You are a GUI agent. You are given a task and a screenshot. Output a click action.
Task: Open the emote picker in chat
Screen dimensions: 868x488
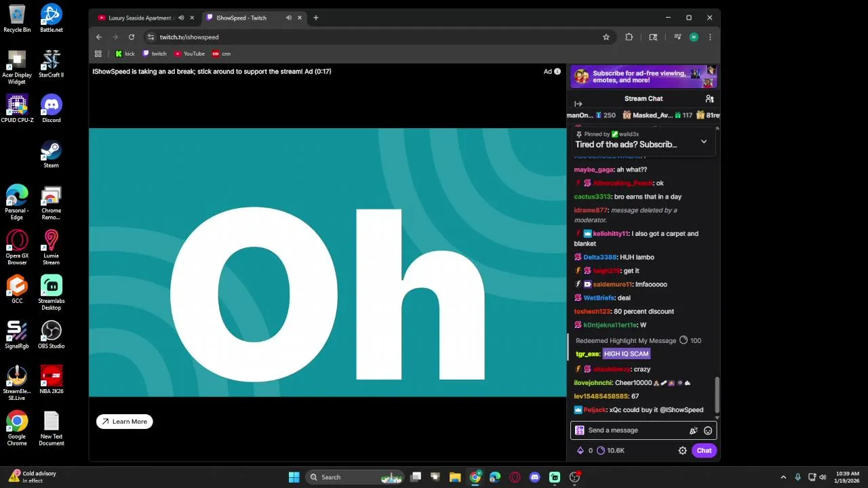pos(708,430)
